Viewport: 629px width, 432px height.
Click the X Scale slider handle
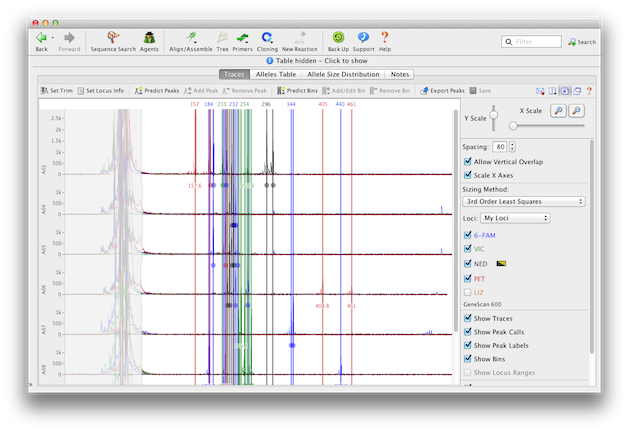pyautogui.click(x=513, y=126)
